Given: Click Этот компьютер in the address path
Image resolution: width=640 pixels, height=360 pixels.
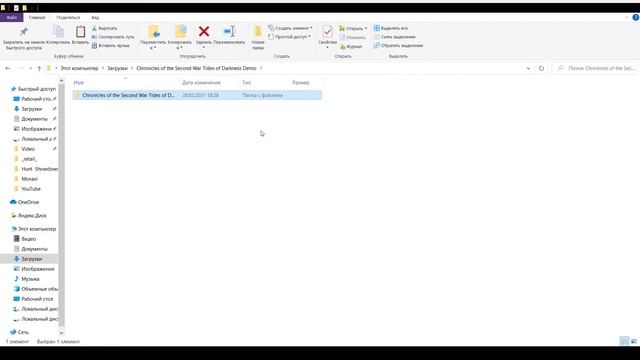Looking at the screenshot, I should coord(80,68).
